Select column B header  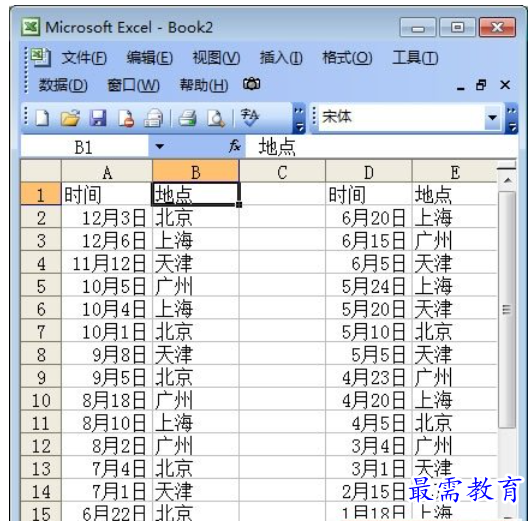tap(196, 172)
